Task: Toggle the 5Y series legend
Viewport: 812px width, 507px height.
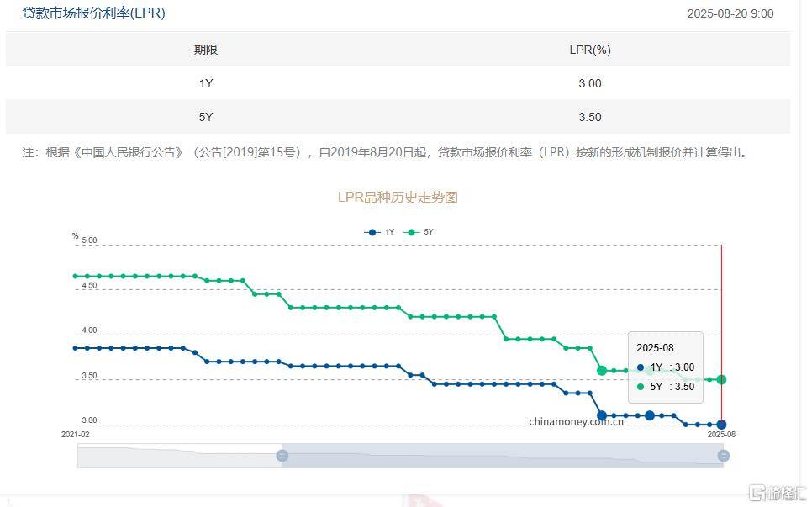Action: tap(419, 232)
